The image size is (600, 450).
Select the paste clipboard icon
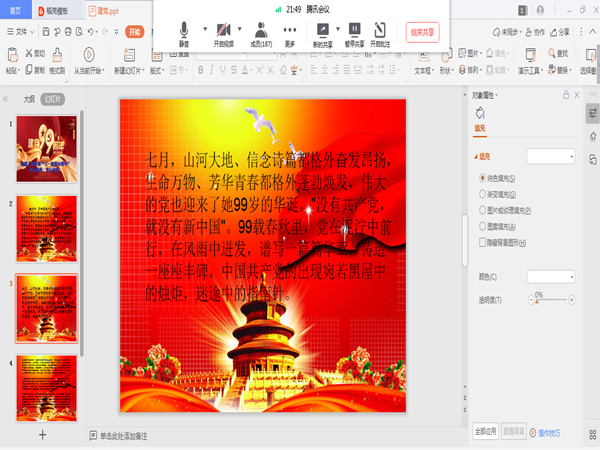pos(13,54)
